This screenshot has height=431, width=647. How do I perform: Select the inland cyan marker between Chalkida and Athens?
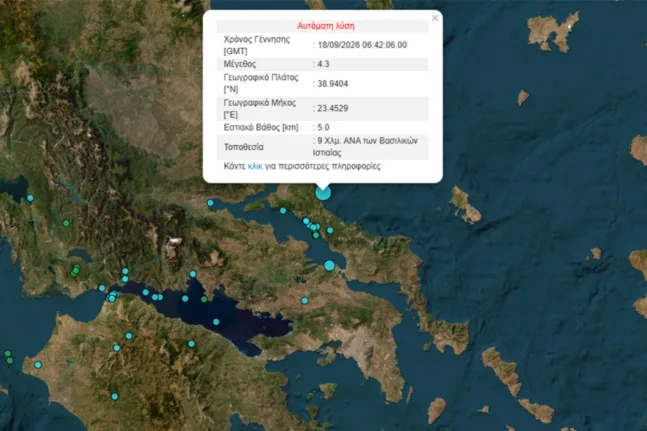305,301
